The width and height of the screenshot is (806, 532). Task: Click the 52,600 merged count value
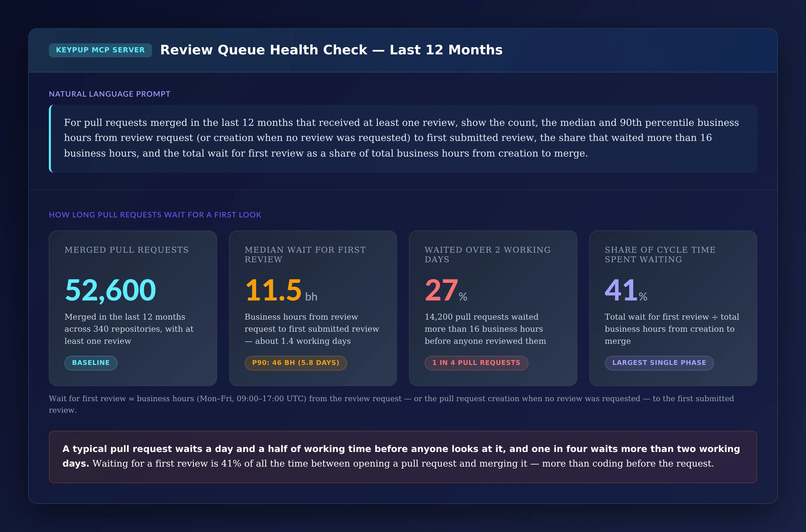110,290
